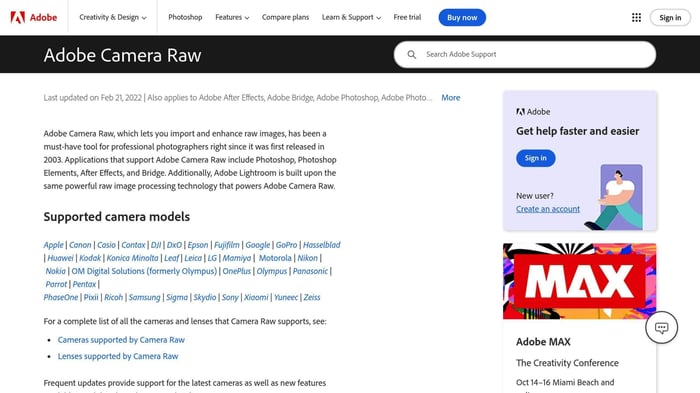This screenshot has height=393, width=700.
Task: Open the Photoshop nav item
Action: coord(185,17)
